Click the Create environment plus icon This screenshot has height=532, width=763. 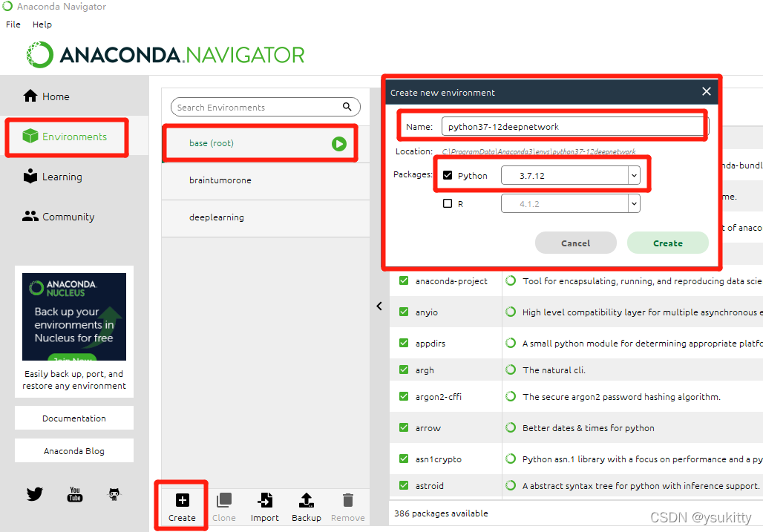pos(182,500)
